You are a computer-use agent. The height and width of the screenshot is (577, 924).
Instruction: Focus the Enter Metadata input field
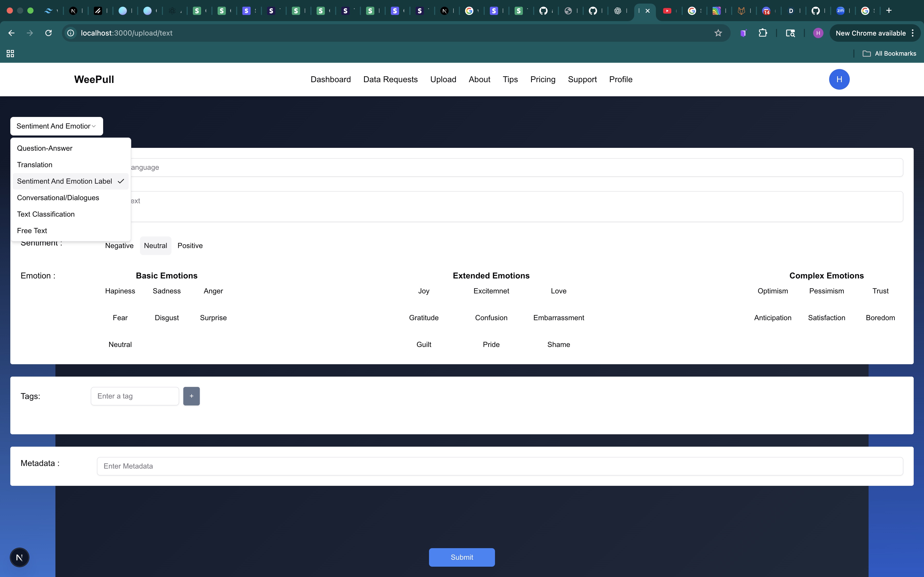(x=499, y=466)
